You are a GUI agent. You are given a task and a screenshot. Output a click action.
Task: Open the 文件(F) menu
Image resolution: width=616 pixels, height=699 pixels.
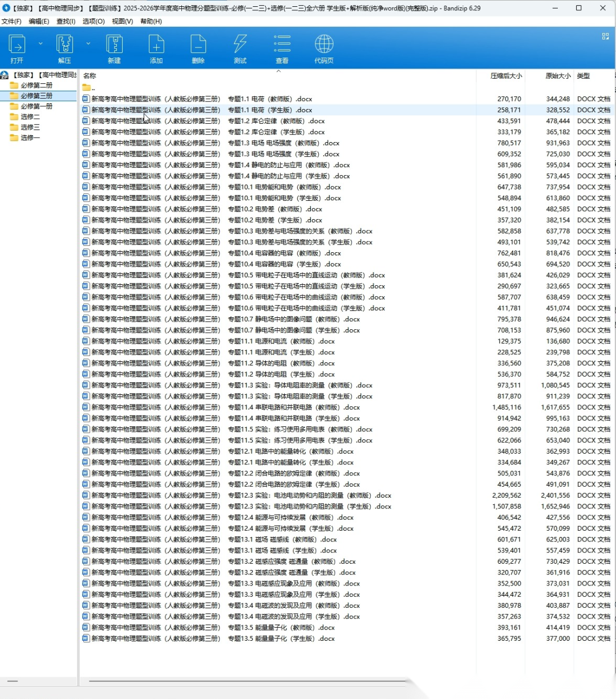point(11,21)
